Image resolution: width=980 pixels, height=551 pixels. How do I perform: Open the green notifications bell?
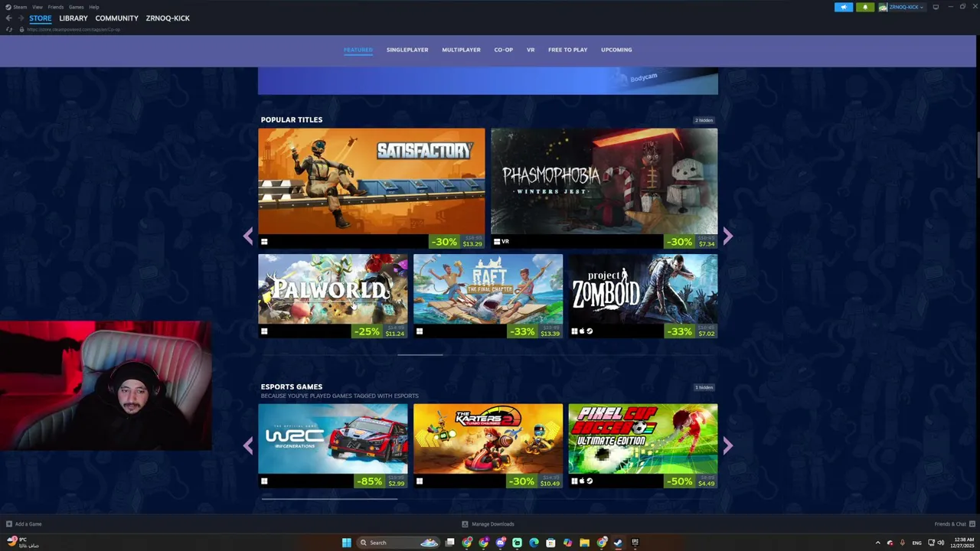pyautogui.click(x=865, y=7)
